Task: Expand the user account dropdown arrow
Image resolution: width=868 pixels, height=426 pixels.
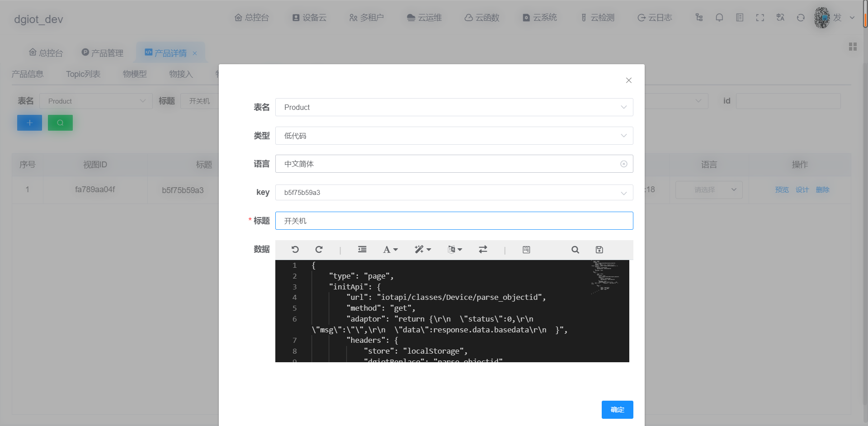Action: pos(852,18)
